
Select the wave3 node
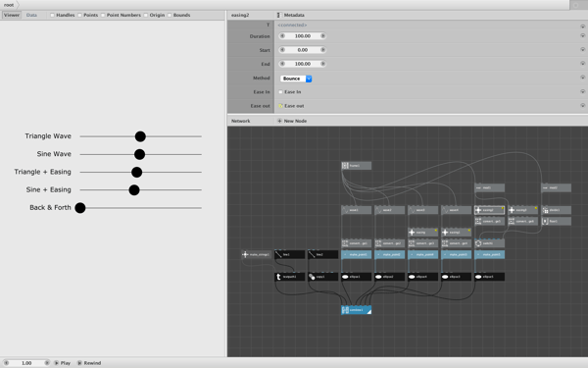[423, 210]
